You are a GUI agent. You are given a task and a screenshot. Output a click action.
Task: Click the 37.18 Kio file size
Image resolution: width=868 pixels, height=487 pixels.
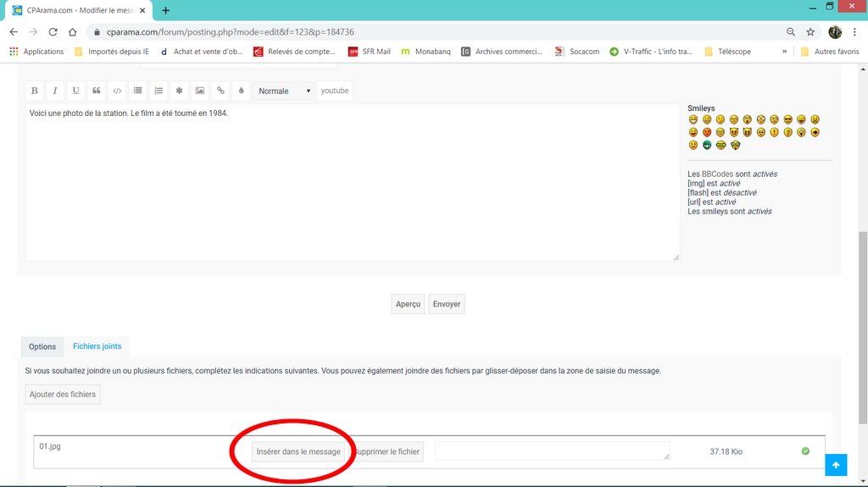point(726,451)
